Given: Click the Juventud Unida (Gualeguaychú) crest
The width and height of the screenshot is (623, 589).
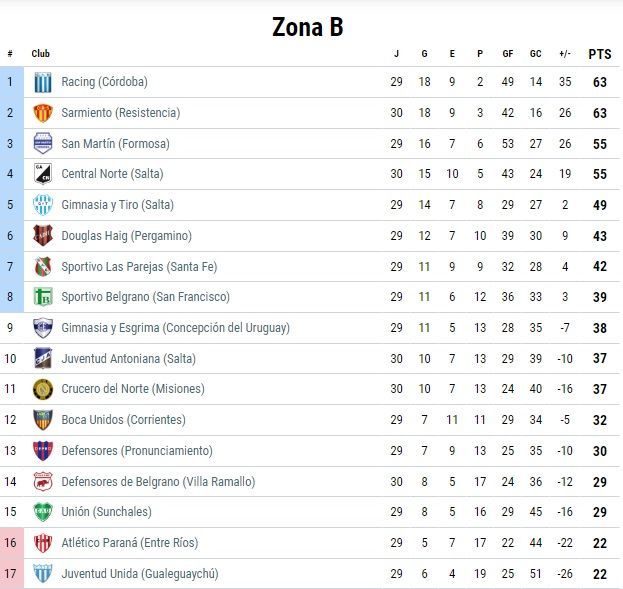Looking at the screenshot, I should [42, 574].
